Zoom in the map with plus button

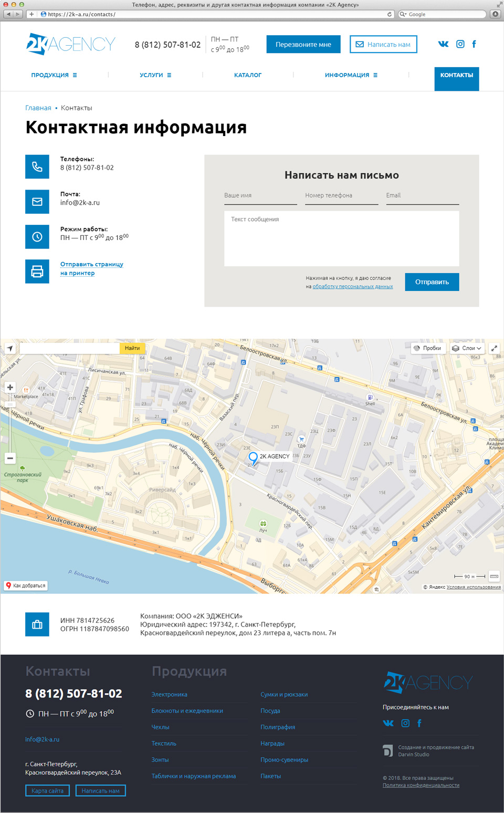point(10,388)
